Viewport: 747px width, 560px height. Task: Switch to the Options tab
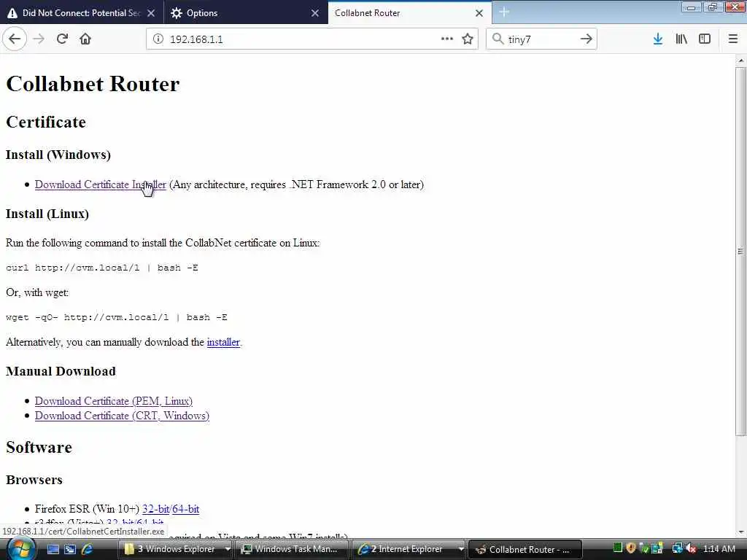pyautogui.click(x=245, y=13)
